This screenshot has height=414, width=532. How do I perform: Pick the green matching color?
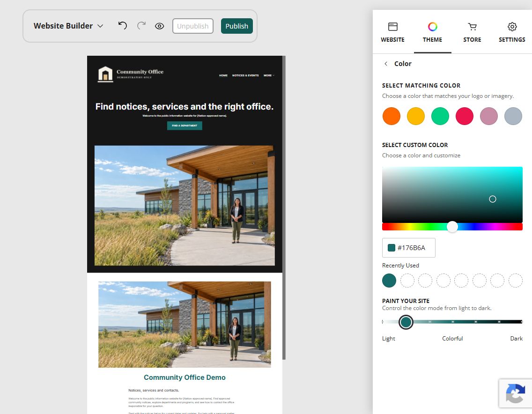[440, 116]
